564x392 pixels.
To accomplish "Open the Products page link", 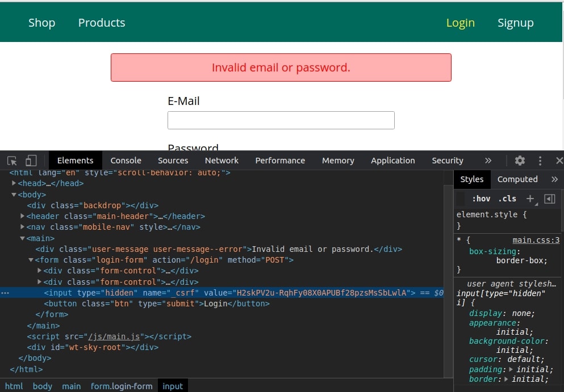I will click(x=102, y=23).
